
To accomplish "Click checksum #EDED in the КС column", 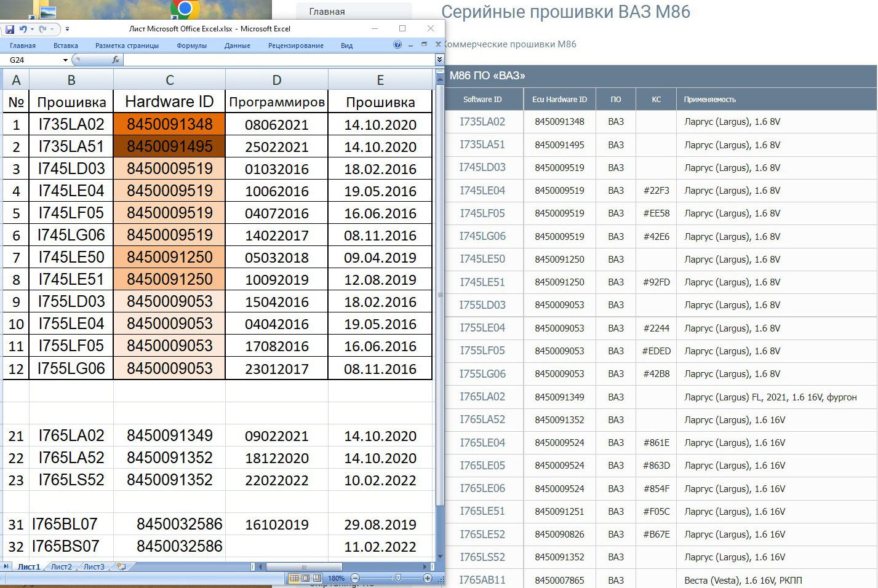I will pos(657,351).
